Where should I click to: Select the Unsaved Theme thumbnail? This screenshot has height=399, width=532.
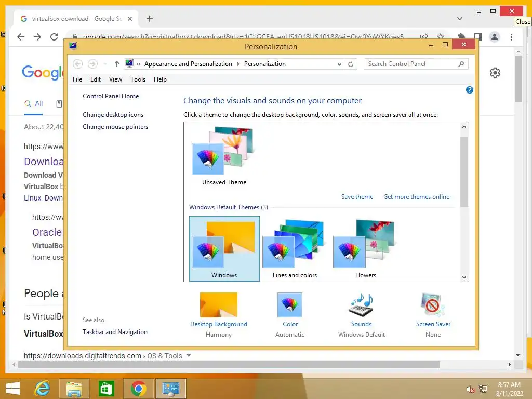(224, 156)
